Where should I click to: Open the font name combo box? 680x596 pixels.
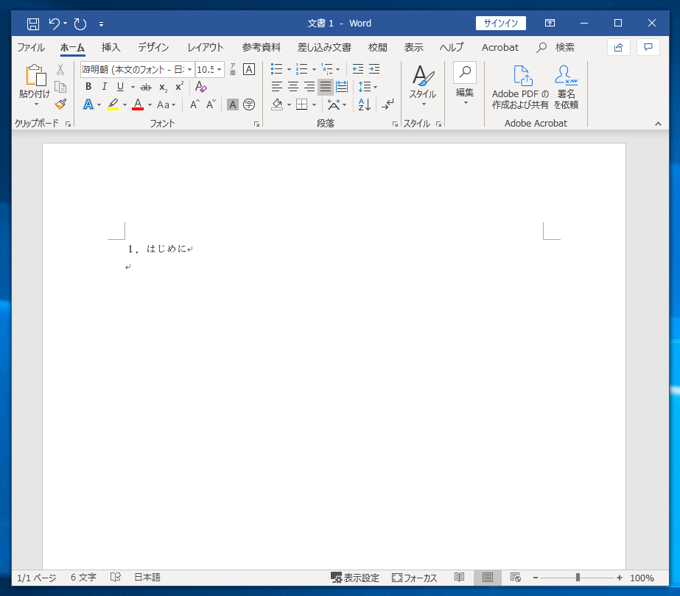(x=137, y=69)
